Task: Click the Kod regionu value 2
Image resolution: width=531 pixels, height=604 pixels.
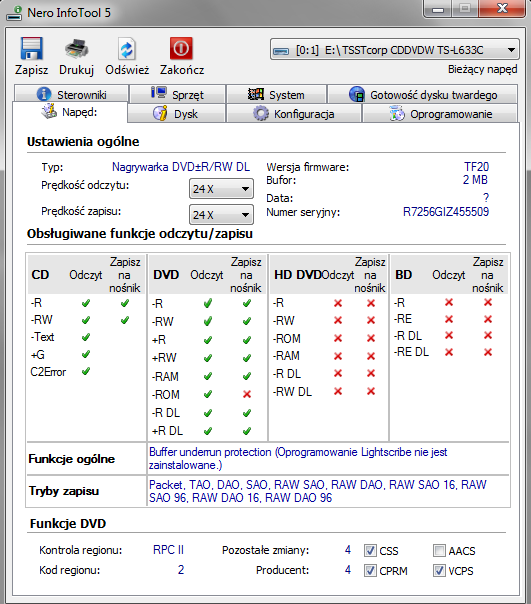Action: tap(181, 570)
